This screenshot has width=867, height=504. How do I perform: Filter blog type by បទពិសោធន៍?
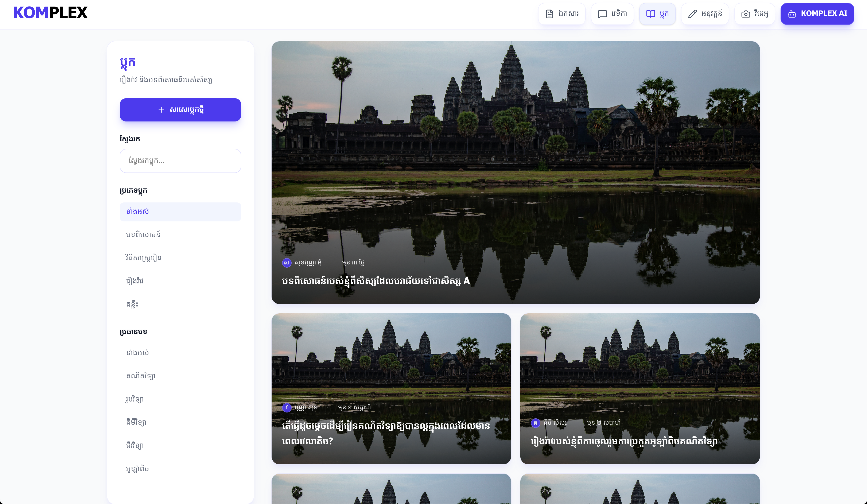point(143,235)
